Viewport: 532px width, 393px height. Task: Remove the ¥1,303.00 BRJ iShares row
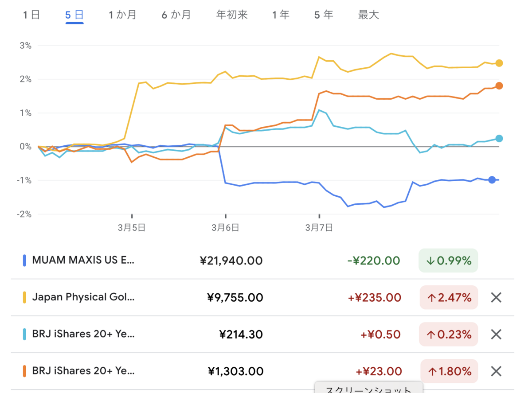496,371
